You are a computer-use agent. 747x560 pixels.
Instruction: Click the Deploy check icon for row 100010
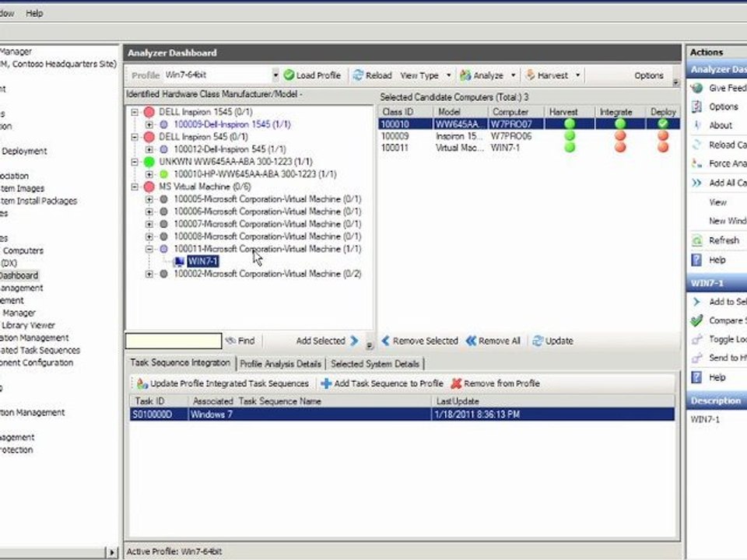pyautogui.click(x=663, y=124)
